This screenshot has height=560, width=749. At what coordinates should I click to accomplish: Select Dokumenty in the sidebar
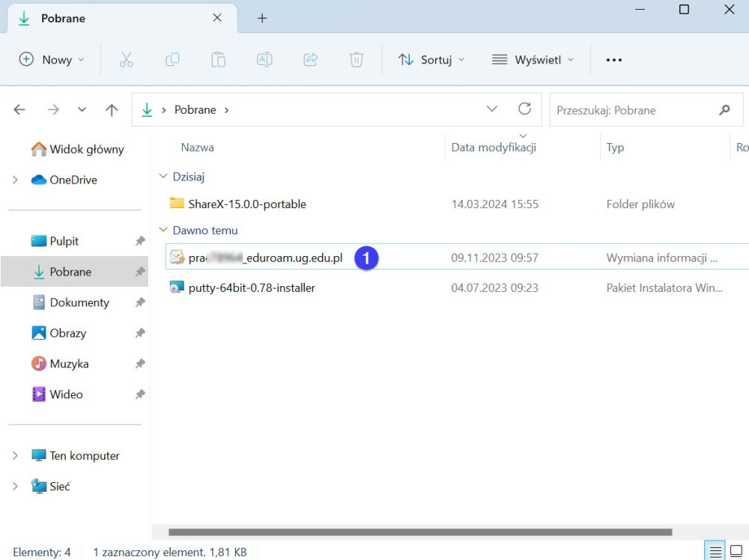click(79, 302)
